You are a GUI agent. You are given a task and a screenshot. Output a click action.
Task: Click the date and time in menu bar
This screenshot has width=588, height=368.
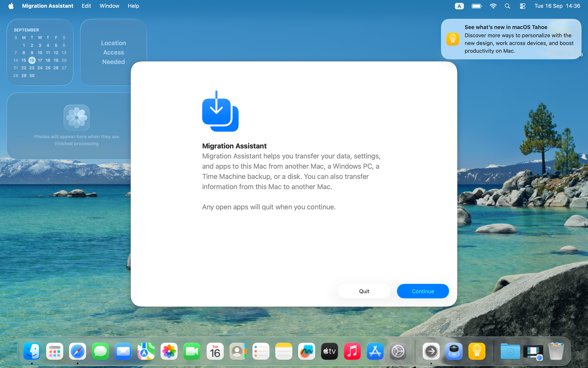point(557,6)
